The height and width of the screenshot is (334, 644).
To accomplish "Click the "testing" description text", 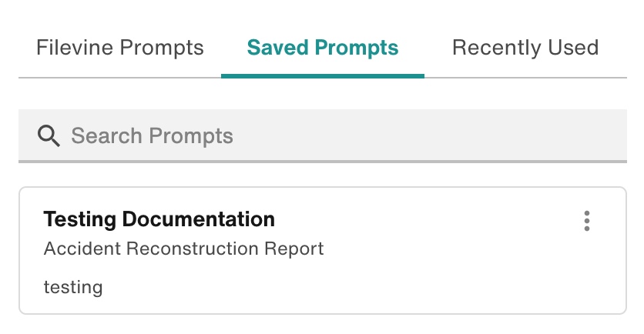I will coord(73,287).
